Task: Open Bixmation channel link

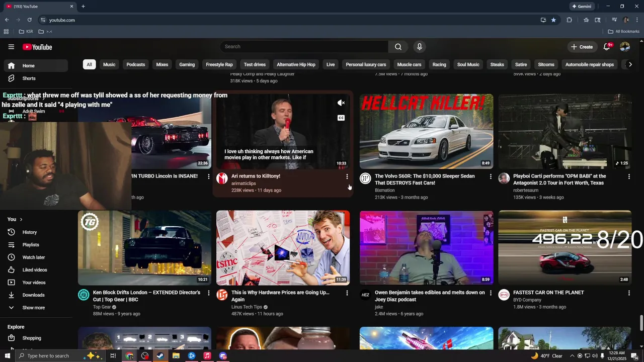Action: tap(385, 191)
